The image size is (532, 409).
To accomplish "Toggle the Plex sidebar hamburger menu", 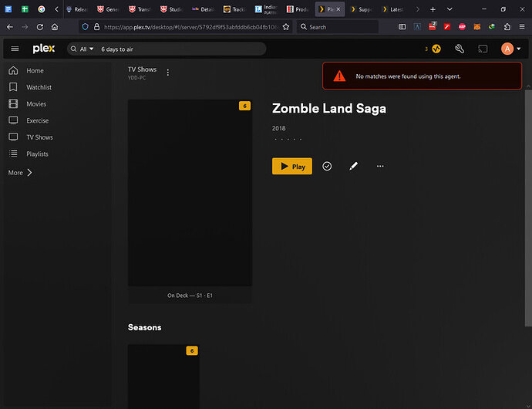I will click(15, 49).
